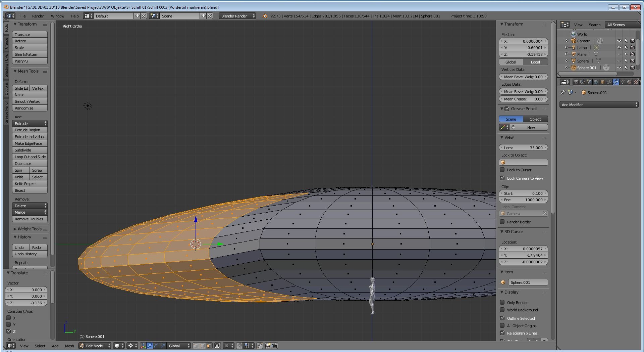Open the Render menu
The height and width of the screenshot is (352, 644).
pyautogui.click(x=38, y=16)
